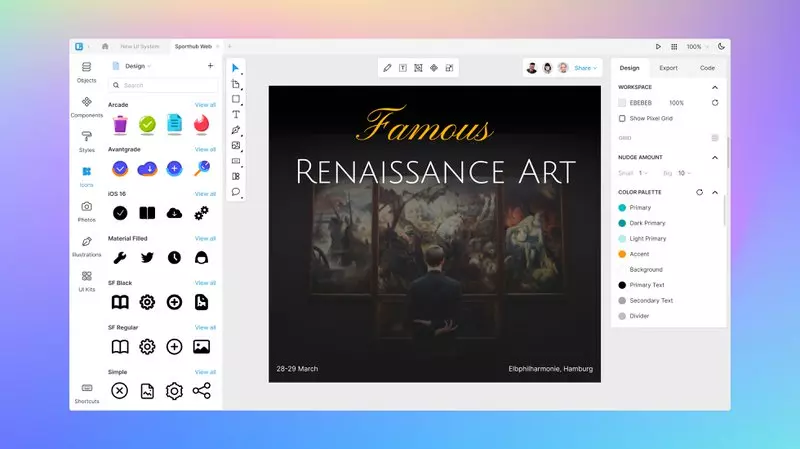Pick the iOS 16 cloud download icon
This screenshot has width=800, height=449.
174,213
